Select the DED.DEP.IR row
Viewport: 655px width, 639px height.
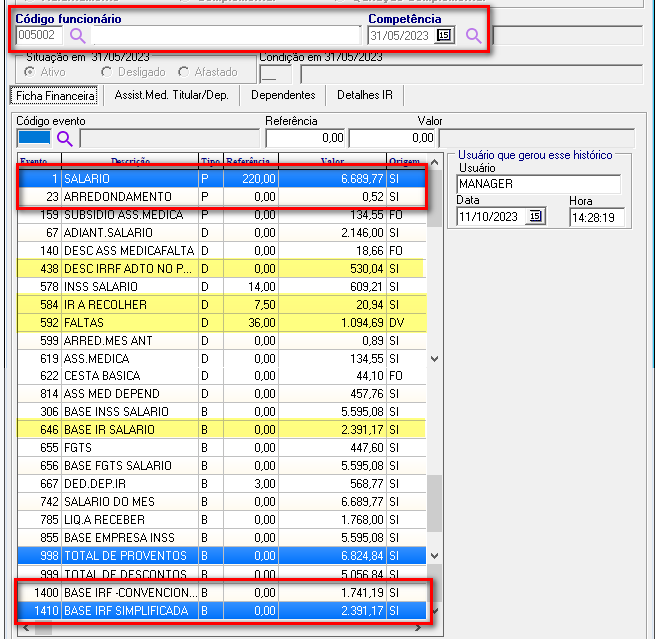click(221, 483)
